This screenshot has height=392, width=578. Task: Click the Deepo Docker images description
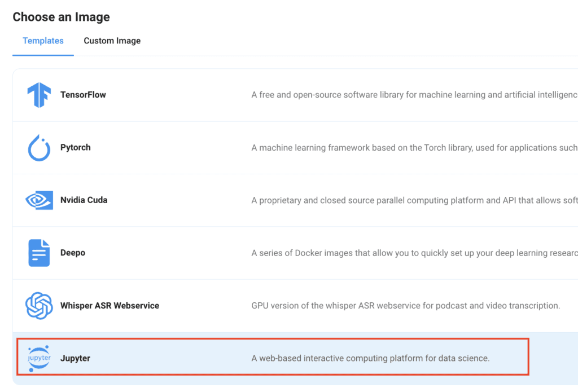pyautogui.click(x=414, y=253)
